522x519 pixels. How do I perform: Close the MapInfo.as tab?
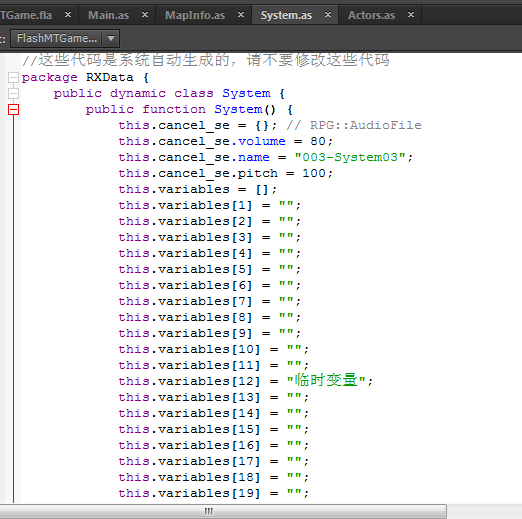coord(241,15)
